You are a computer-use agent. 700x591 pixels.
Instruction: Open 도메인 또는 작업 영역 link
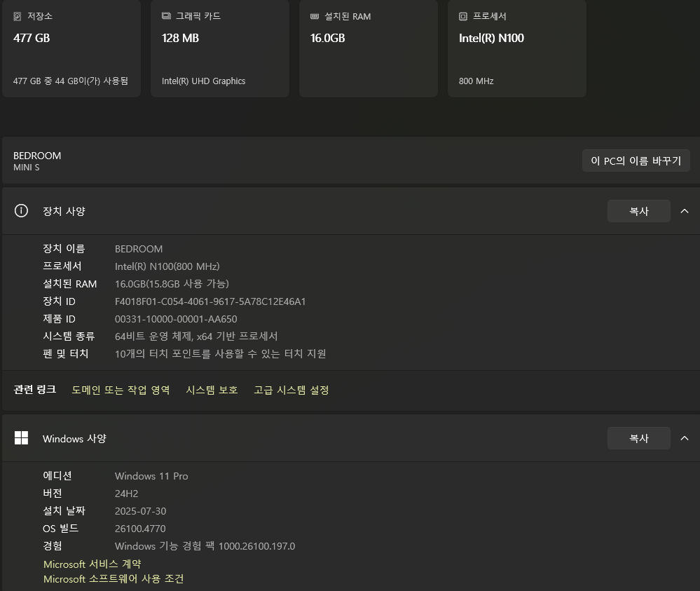coord(121,390)
